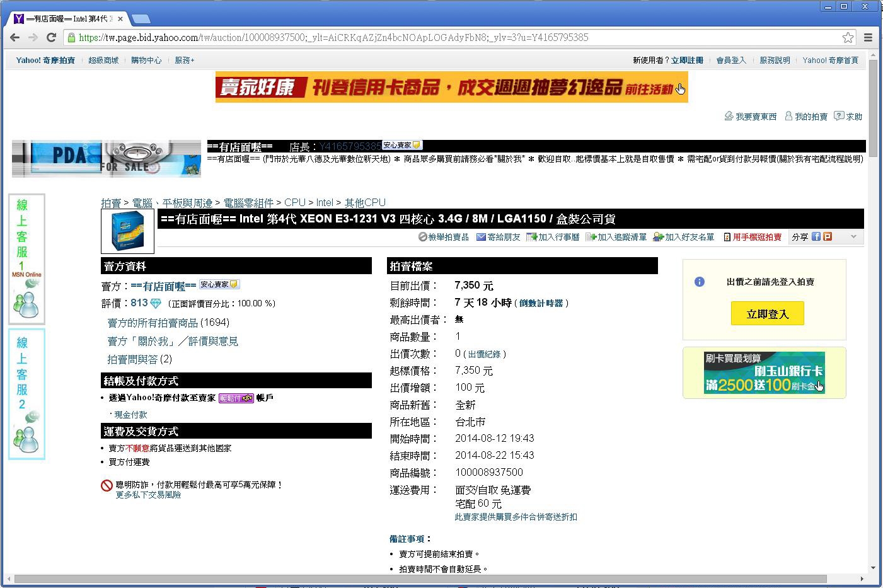This screenshot has width=883, height=588.
Task: Click the info icon in login box
Action: click(700, 282)
